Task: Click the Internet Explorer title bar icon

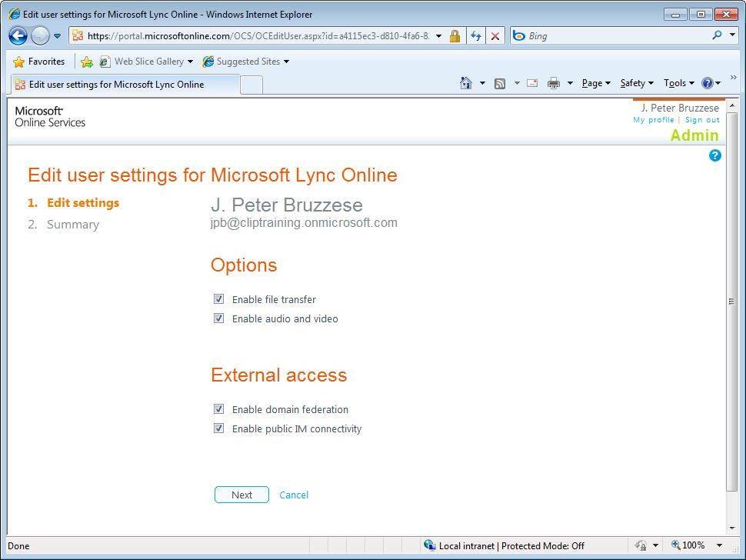Action: [x=15, y=14]
